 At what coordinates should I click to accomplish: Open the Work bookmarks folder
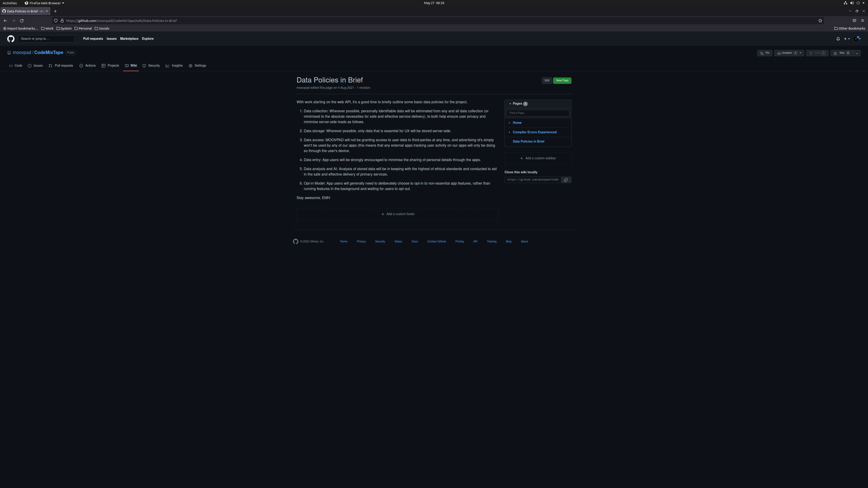pyautogui.click(x=47, y=28)
